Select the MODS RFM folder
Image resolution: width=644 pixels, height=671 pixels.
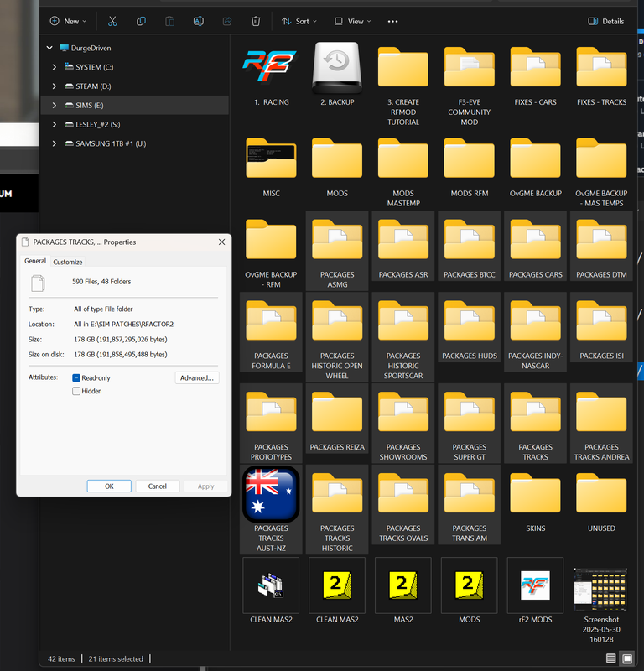pyautogui.click(x=470, y=159)
